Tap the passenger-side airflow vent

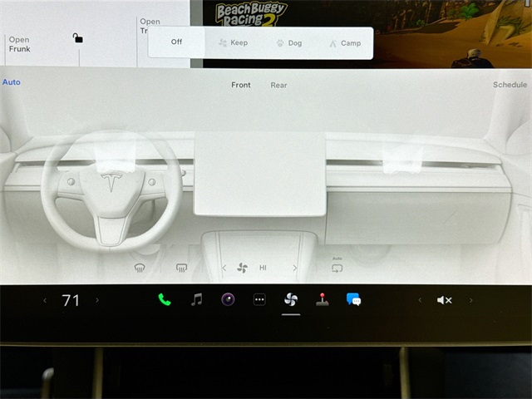click(x=402, y=158)
